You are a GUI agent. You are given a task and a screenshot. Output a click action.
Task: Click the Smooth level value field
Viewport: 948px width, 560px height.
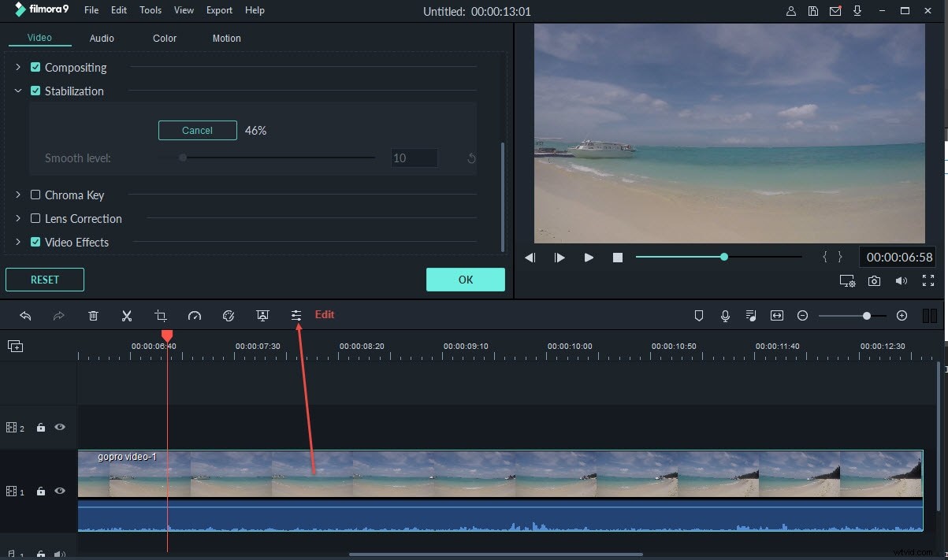414,158
